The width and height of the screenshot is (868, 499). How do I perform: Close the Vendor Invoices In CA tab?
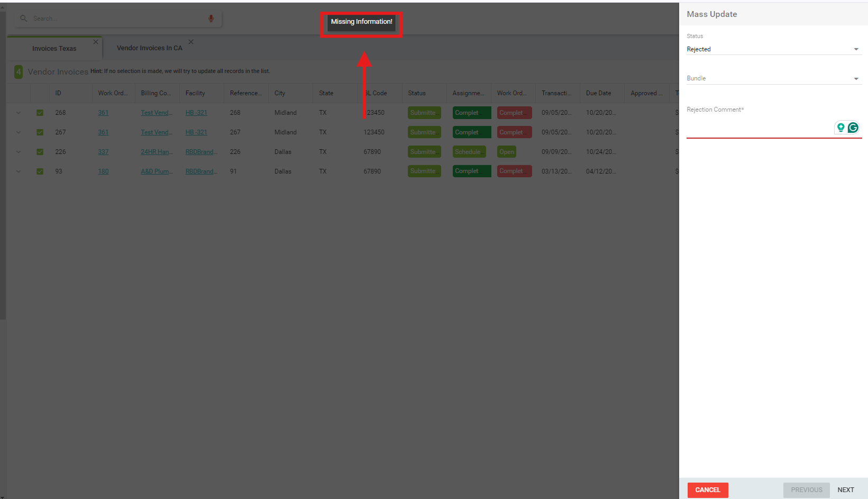(x=191, y=42)
